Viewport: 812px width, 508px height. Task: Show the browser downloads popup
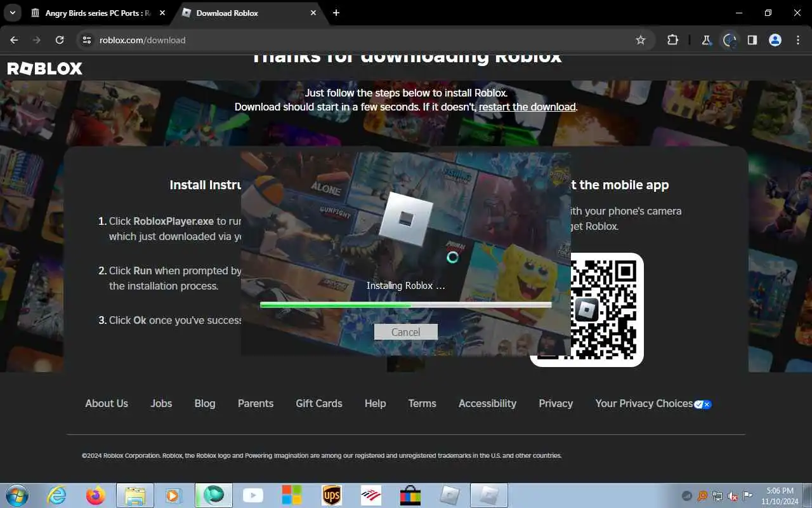(730, 40)
